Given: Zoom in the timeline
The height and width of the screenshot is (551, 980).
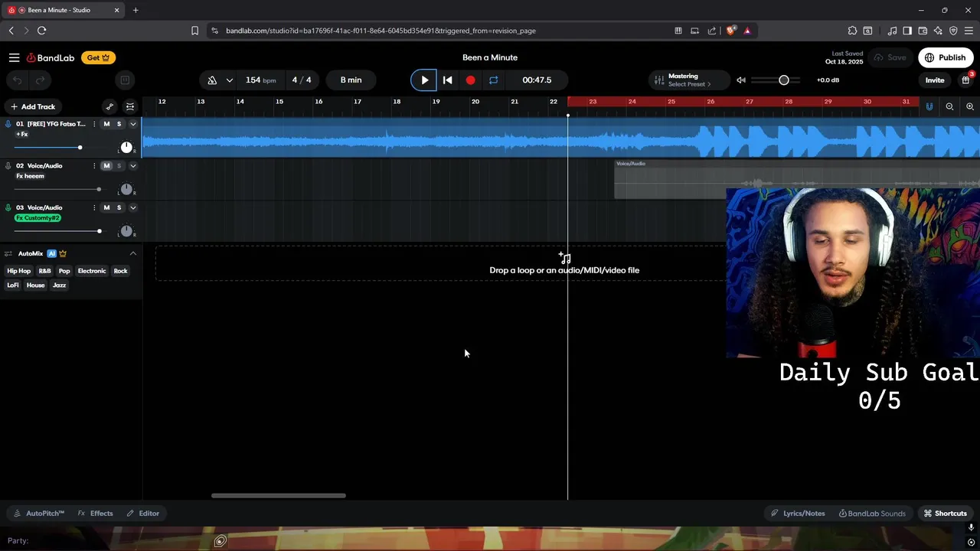Looking at the screenshot, I should 970,106.
